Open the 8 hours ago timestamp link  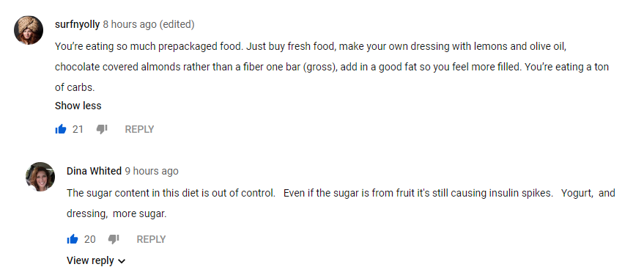tap(130, 25)
